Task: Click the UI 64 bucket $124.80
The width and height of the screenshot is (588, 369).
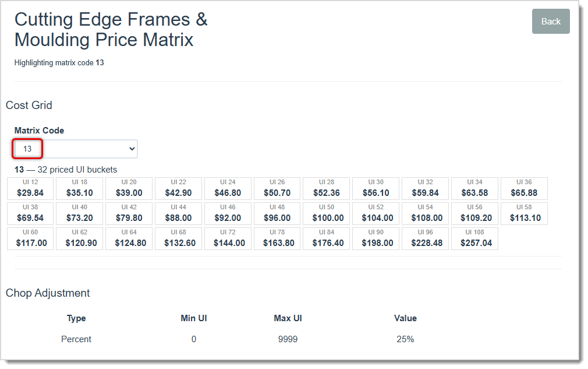Action: tap(129, 239)
